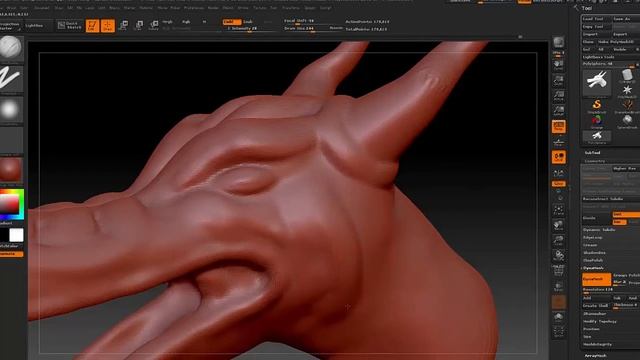Toggle the Draw mode button
Screen dimensions: 640x360
[x=108, y=26]
